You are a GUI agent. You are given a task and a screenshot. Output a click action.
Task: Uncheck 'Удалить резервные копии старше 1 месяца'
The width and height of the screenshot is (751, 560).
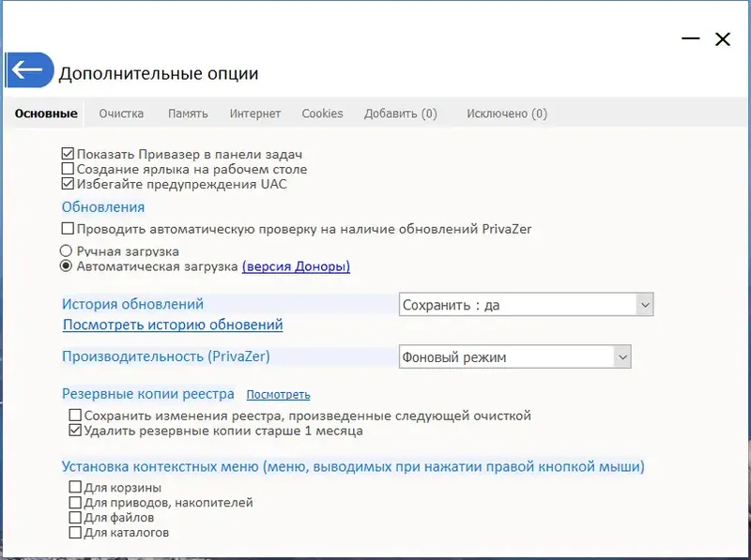(75, 431)
